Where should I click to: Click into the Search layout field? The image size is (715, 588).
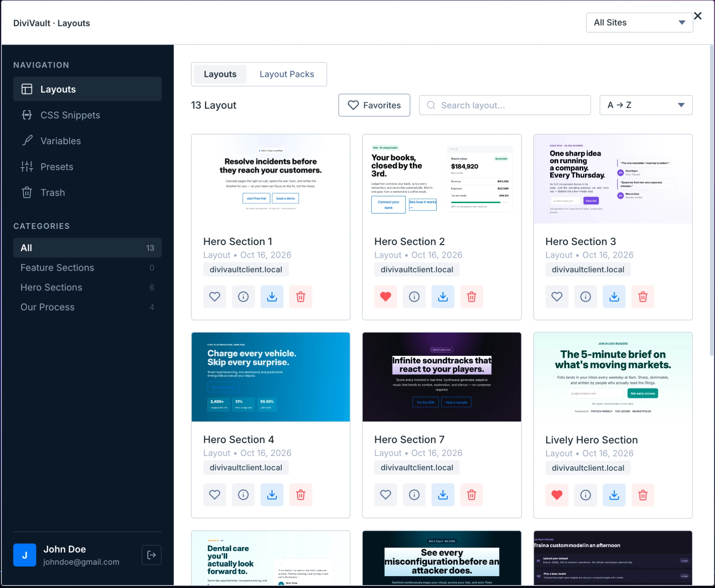coord(504,105)
